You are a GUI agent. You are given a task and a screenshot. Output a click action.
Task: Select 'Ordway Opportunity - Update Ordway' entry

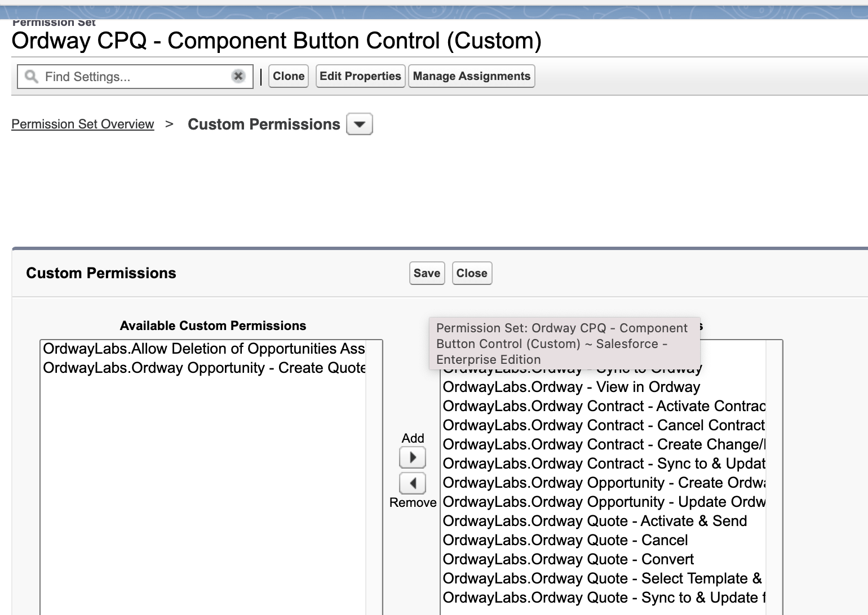604,502
